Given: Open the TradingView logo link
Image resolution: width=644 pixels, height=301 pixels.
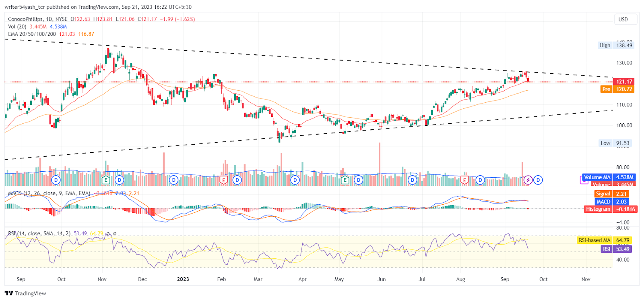Looking at the screenshot, I should pyautogui.click(x=25, y=293).
